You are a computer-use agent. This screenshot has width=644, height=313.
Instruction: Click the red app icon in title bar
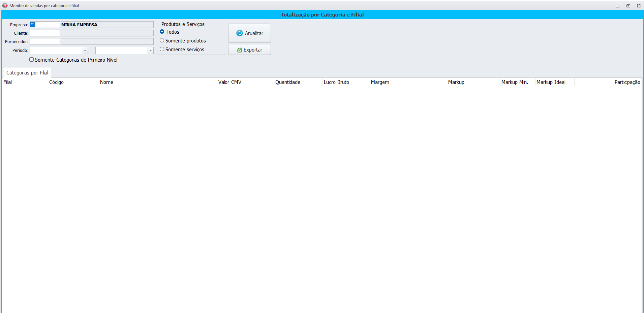point(5,5)
